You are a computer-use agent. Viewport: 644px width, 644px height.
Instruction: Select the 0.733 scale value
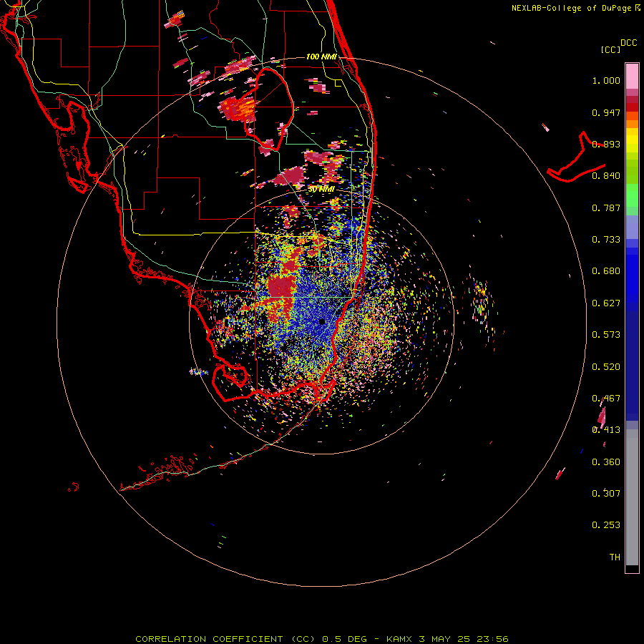click(606, 240)
